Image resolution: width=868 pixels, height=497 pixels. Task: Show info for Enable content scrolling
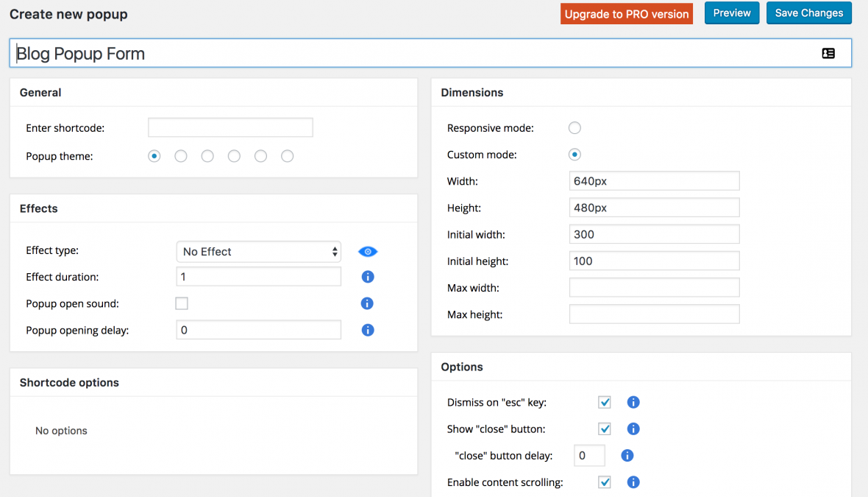(633, 482)
